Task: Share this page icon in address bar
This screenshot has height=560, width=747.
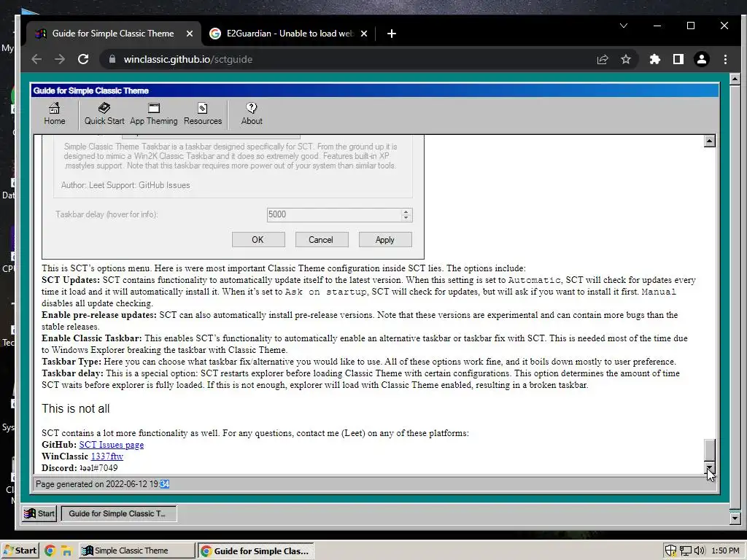Action: coord(603,59)
